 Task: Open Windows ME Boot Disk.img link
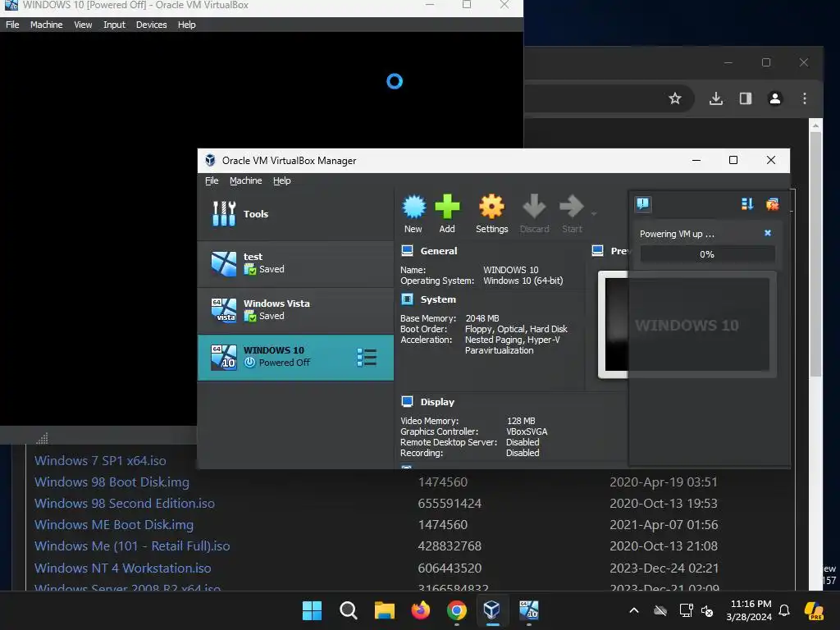click(x=114, y=525)
